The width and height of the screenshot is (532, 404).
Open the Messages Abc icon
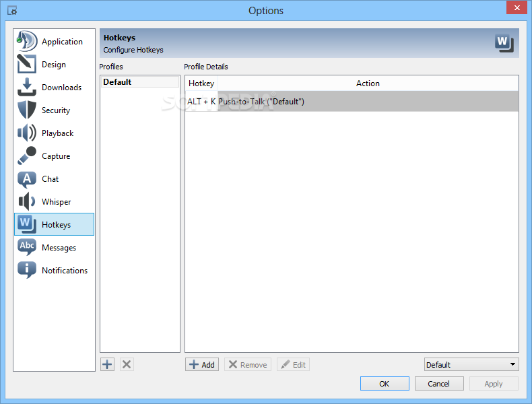coord(27,247)
